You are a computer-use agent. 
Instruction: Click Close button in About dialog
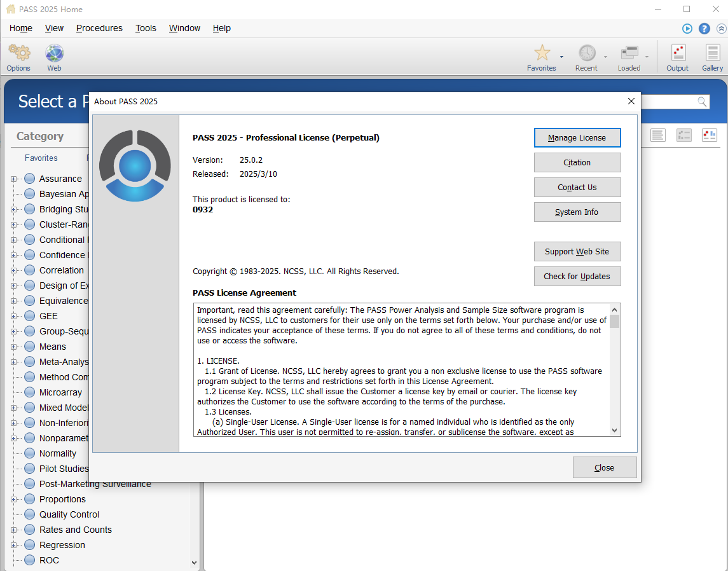coord(605,467)
